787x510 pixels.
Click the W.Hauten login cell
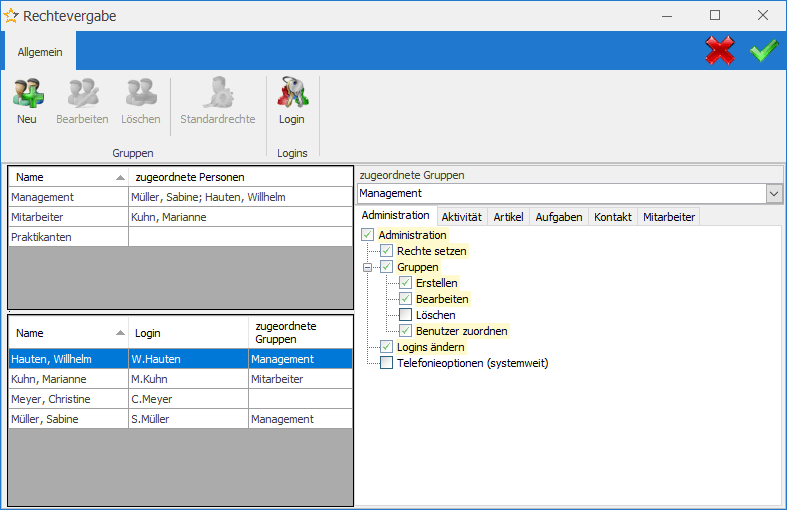click(x=188, y=359)
